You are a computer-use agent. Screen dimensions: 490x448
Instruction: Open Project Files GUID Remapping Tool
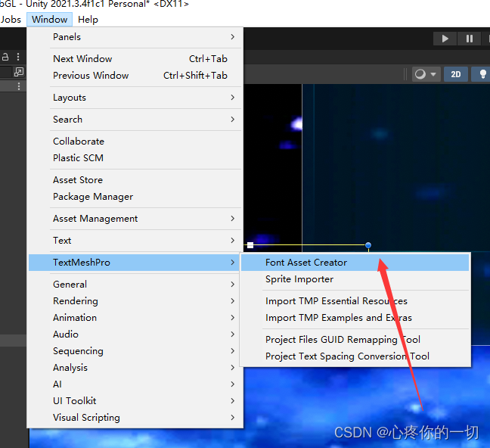click(355, 340)
